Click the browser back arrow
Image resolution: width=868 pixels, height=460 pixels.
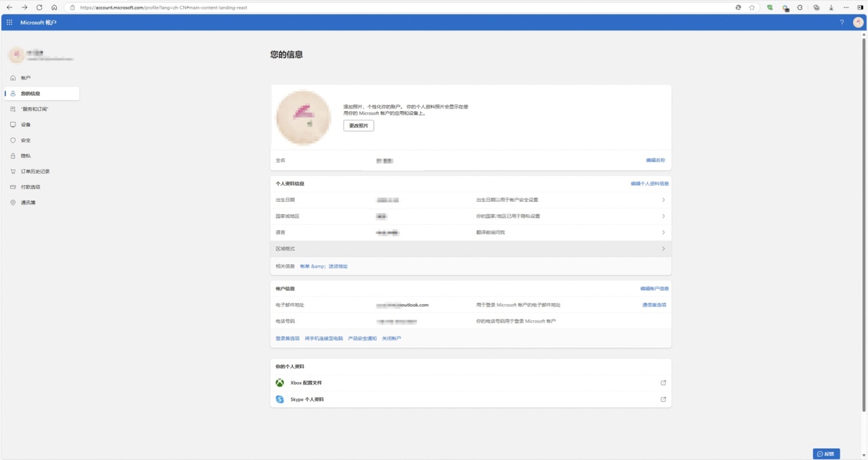point(9,7)
